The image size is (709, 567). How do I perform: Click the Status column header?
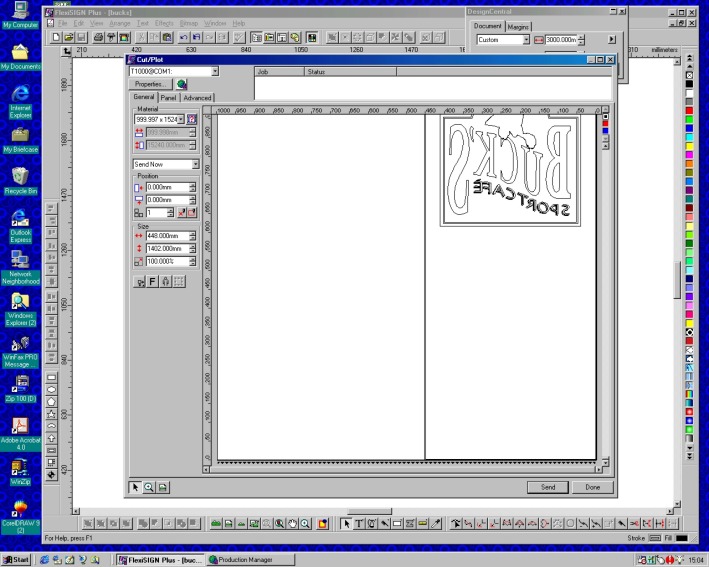(x=351, y=71)
